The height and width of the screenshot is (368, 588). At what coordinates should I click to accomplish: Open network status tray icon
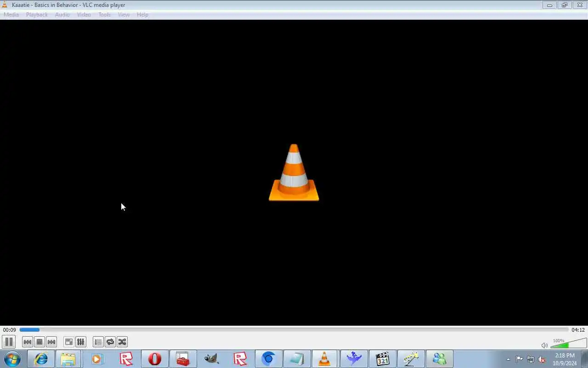click(531, 359)
